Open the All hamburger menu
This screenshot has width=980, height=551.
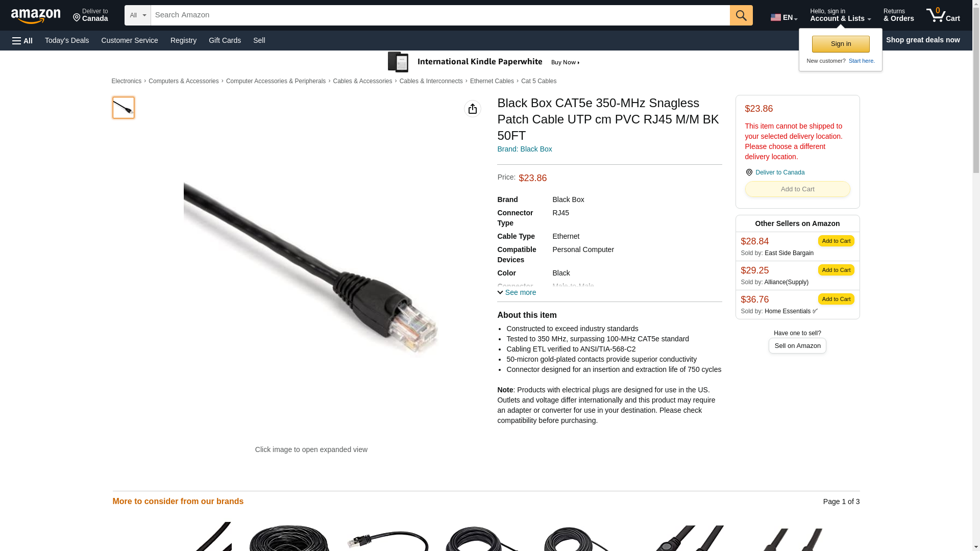tap(22, 40)
